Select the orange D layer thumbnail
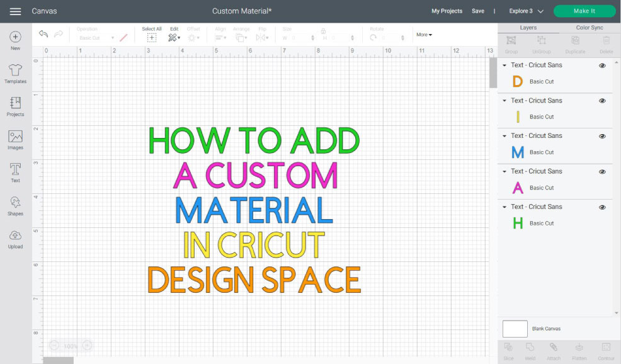This screenshot has width=621, height=364. coord(518,82)
